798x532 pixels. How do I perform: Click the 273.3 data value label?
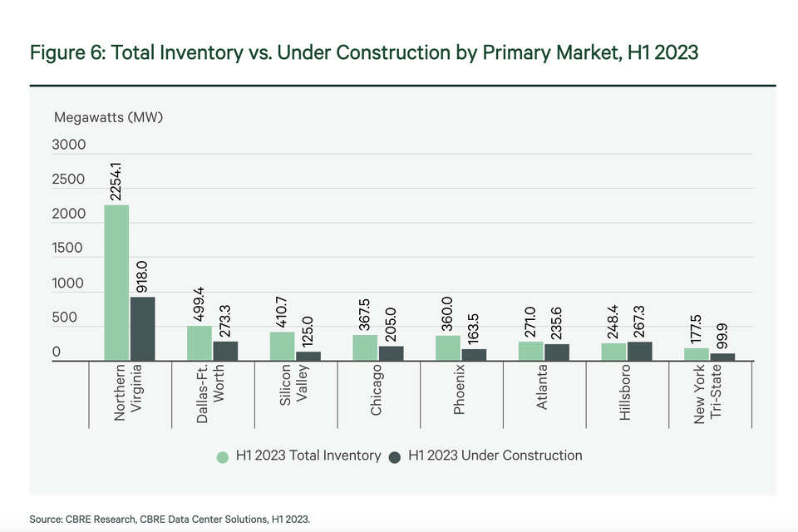[224, 321]
